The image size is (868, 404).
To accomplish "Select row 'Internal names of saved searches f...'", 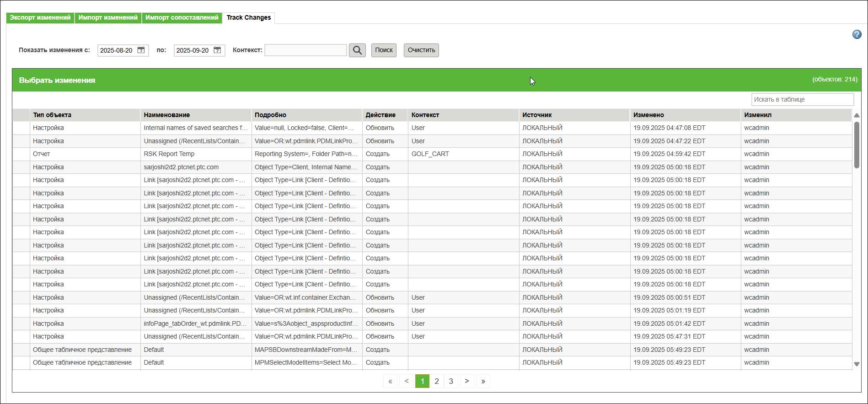I will [432, 128].
